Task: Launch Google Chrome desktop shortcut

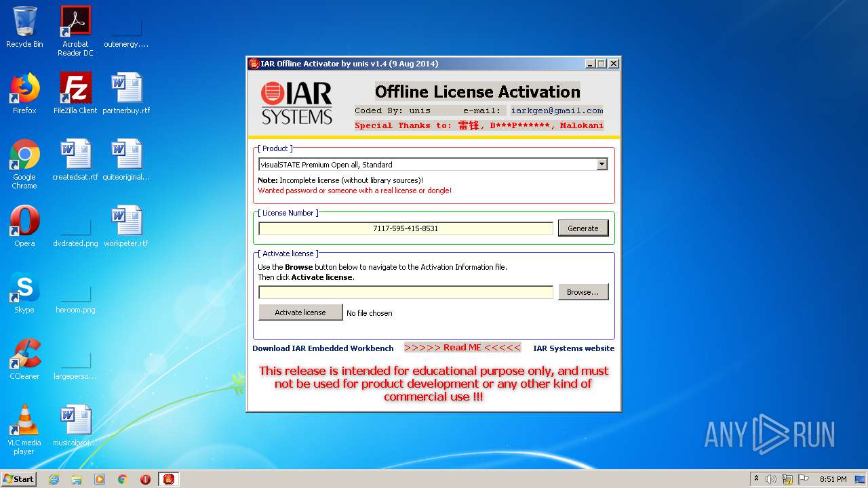Action: click(x=24, y=164)
